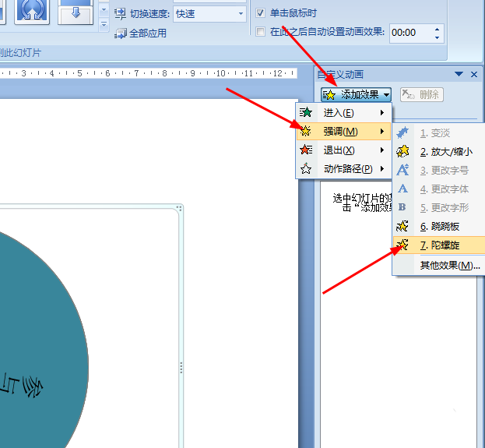This screenshot has width=485, height=448.
Task: Click 全部应用 apply to all
Action: coord(148,34)
